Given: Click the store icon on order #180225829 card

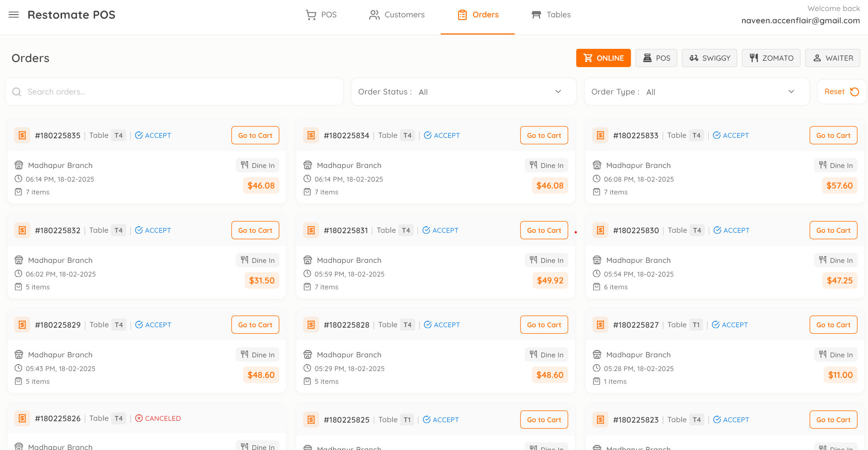Looking at the screenshot, I should click(19, 355).
